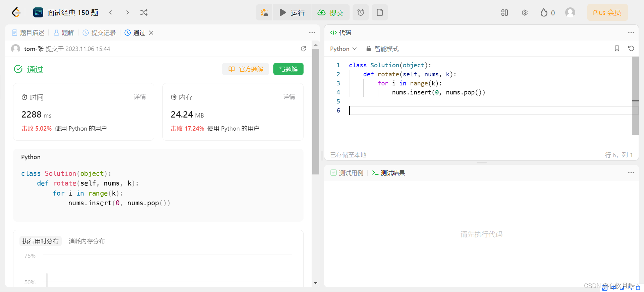Screen dimensions: 644x292
Task: Select the 通过 tab
Action: 135,32
